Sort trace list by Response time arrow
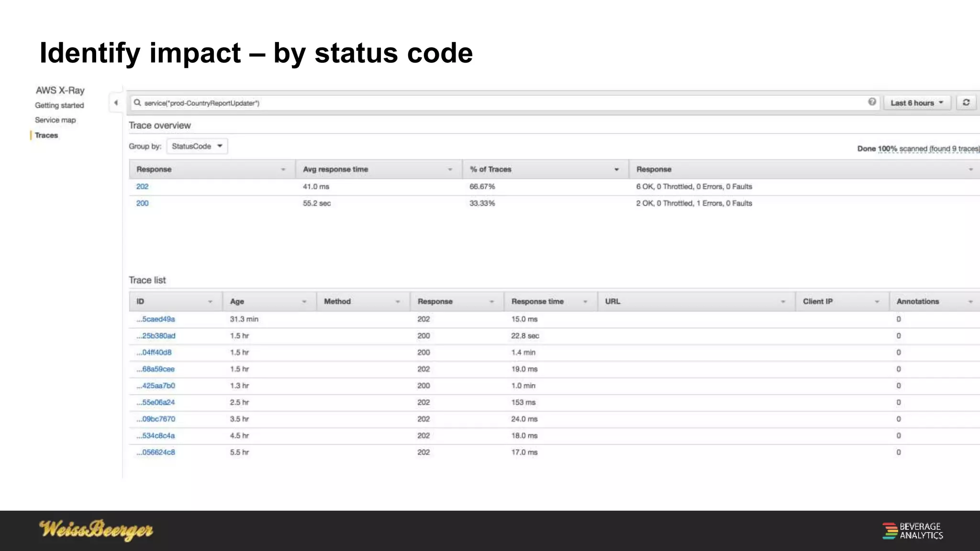Viewport: 980px width, 551px height. [585, 301]
